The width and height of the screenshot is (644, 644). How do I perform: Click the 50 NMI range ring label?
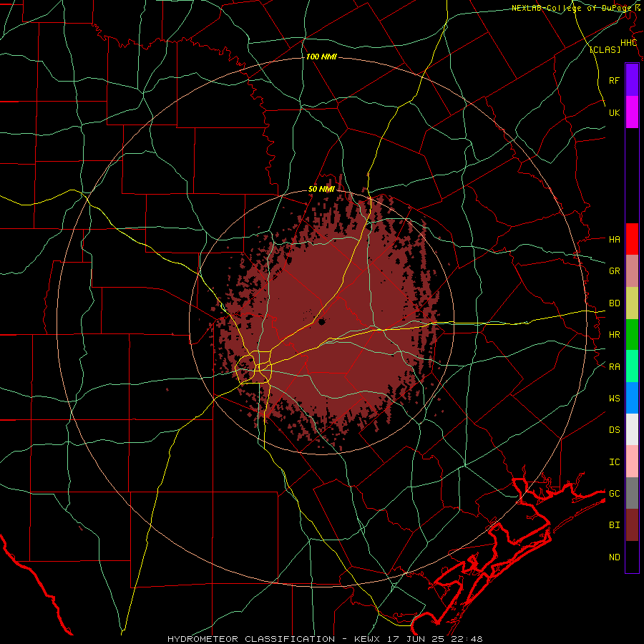click(x=321, y=189)
